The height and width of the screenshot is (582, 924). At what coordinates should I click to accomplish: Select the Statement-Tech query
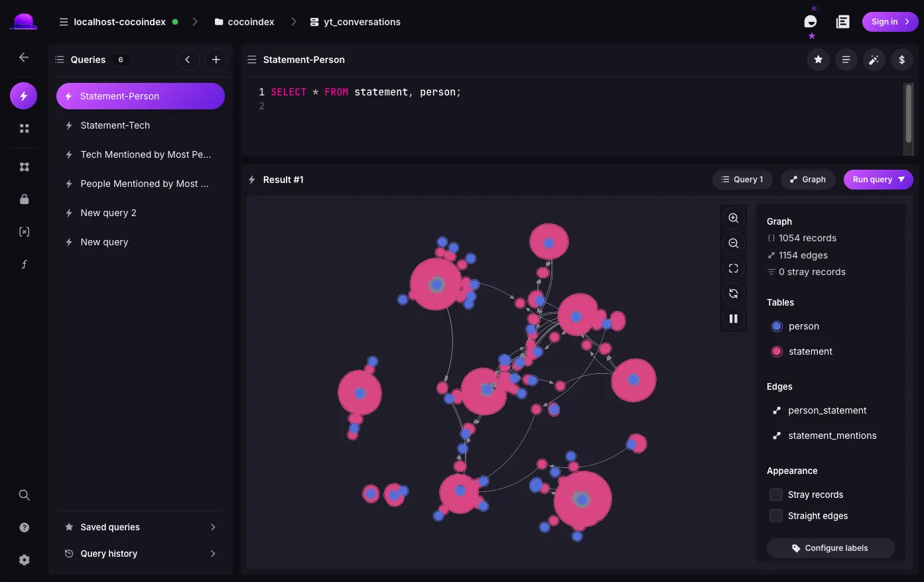pyautogui.click(x=141, y=125)
